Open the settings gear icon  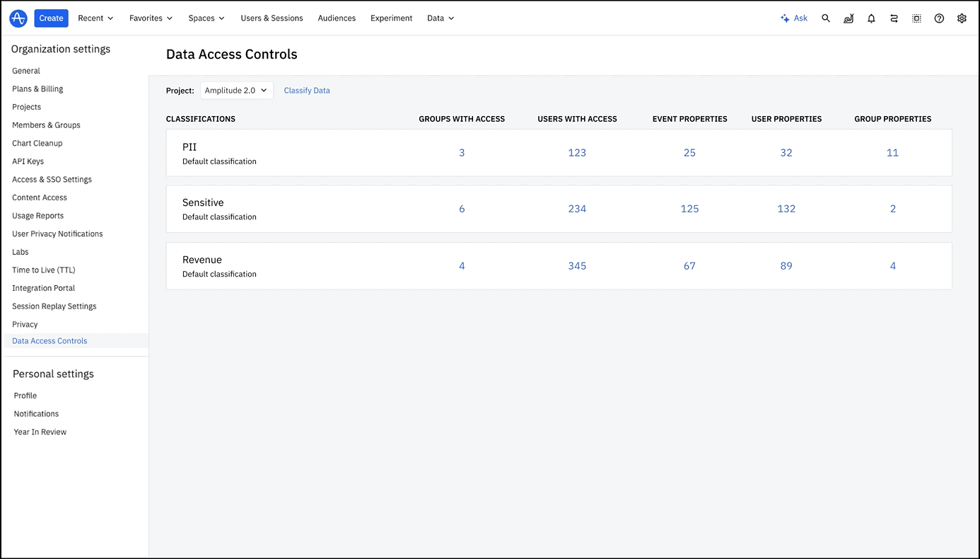tap(962, 18)
